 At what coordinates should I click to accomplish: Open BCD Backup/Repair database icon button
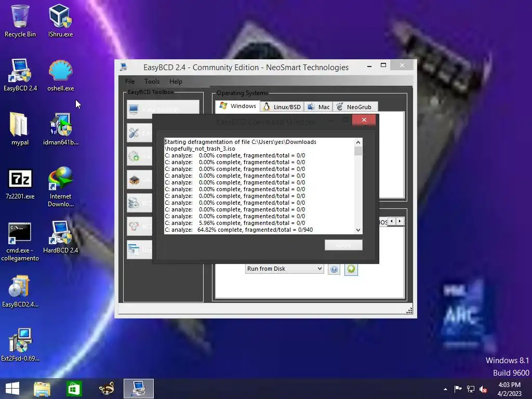point(139,203)
